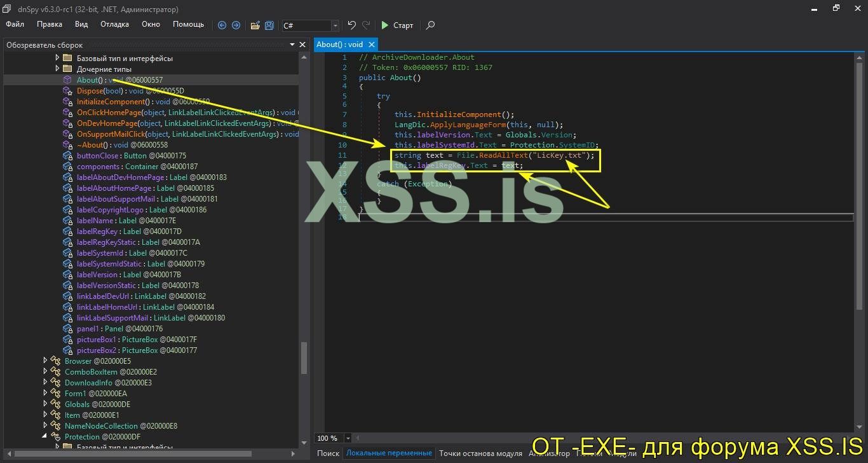Open the Файл menu
The height and width of the screenshot is (463, 868).
[15, 24]
